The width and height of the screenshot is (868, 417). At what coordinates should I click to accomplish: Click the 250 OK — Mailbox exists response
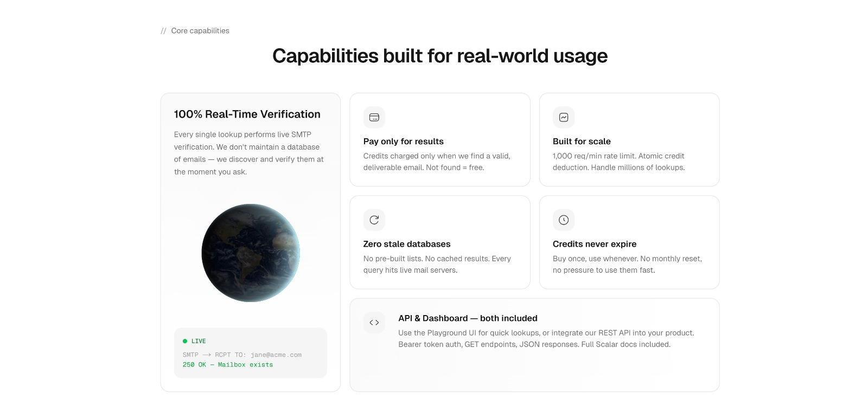click(228, 365)
